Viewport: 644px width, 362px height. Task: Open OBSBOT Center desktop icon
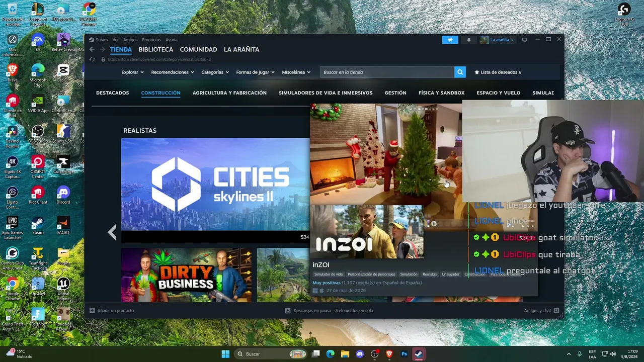tap(38, 166)
